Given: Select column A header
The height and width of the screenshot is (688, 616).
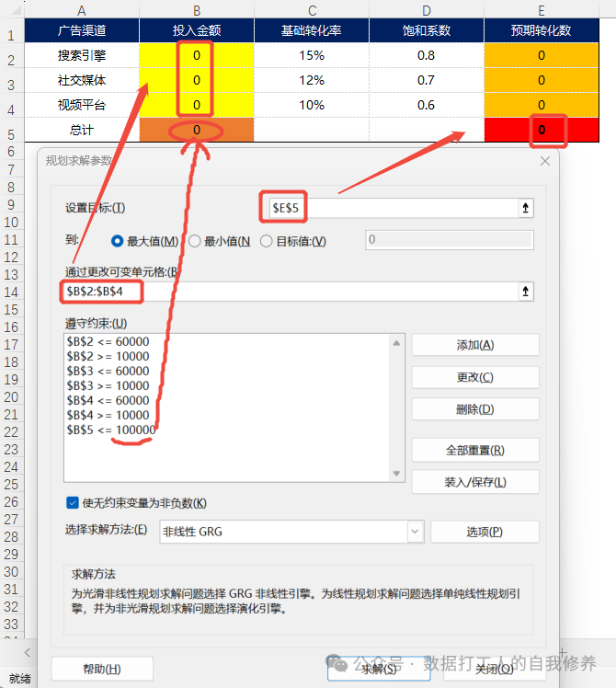Looking at the screenshot, I should [82, 9].
